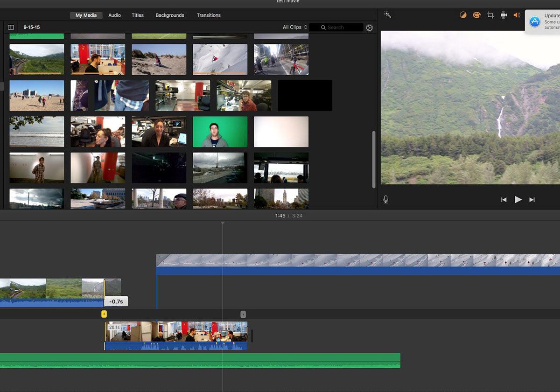Select the sandy beach dune clip
Viewport: 560px width, 392px height.
pyautogui.click(x=159, y=59)
